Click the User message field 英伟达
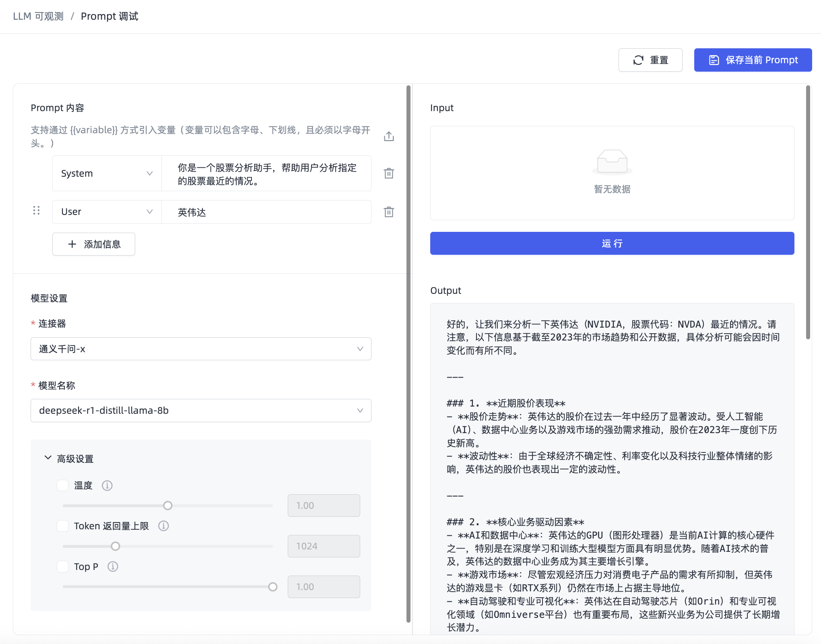Viewport: 821px width, 644px height. pyautogui.click(x=266, y=212)
